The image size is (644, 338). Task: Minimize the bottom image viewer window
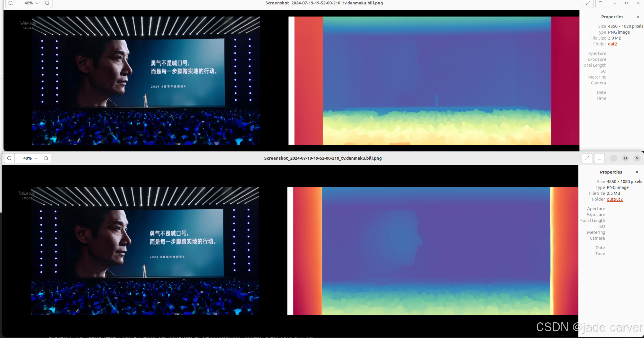(x=614, y=158)
